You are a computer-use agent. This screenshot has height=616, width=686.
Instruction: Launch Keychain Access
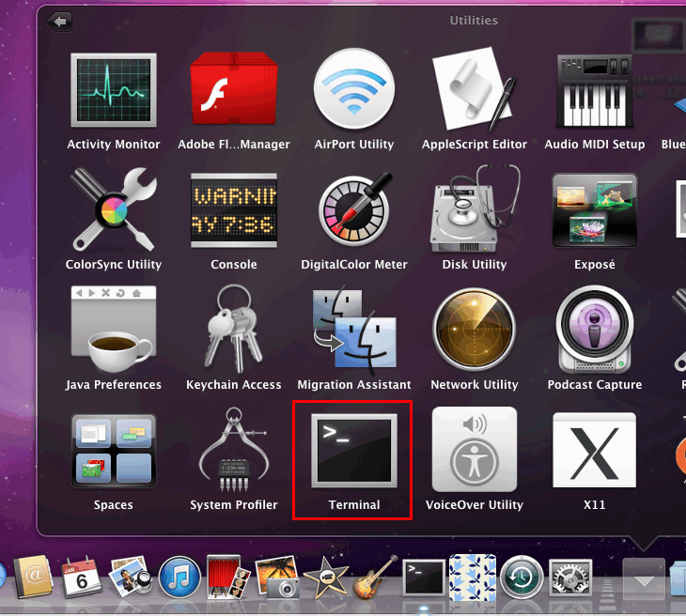[x=234, y=330]
